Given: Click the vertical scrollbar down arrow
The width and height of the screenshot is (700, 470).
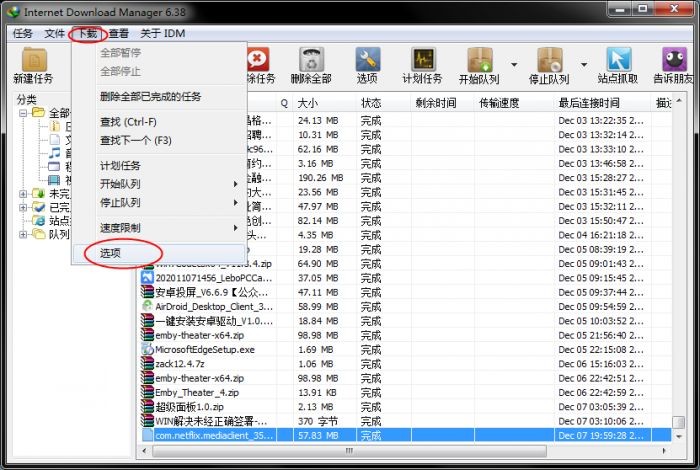Looking at the screenshot, I should 679,437.
